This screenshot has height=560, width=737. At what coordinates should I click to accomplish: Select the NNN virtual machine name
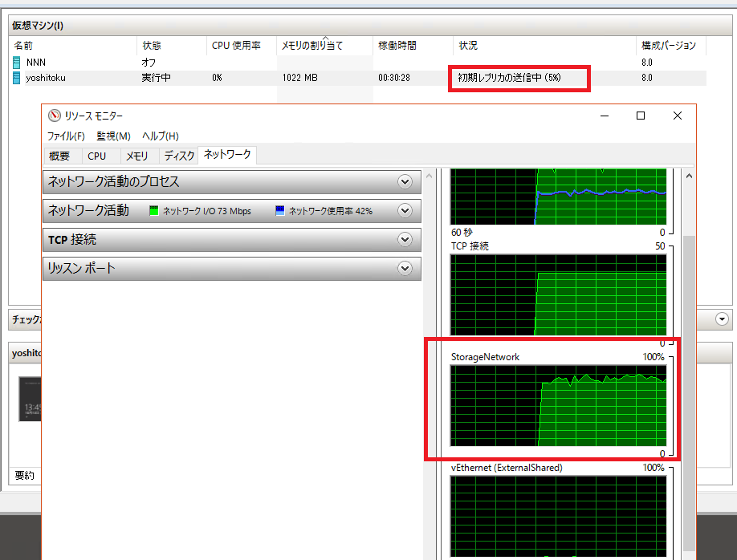pyautogui.click(x=35, y=63)
